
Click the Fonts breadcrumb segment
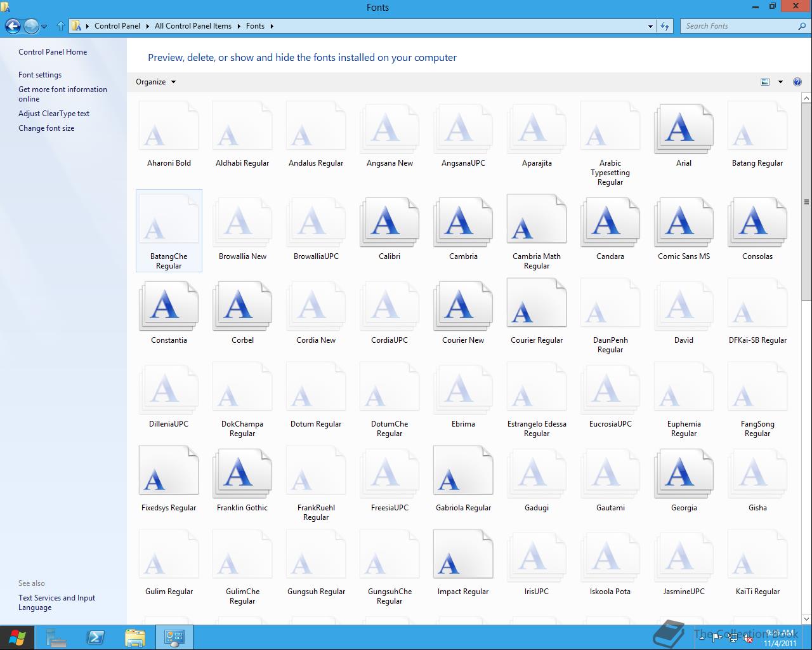(255, 26)
